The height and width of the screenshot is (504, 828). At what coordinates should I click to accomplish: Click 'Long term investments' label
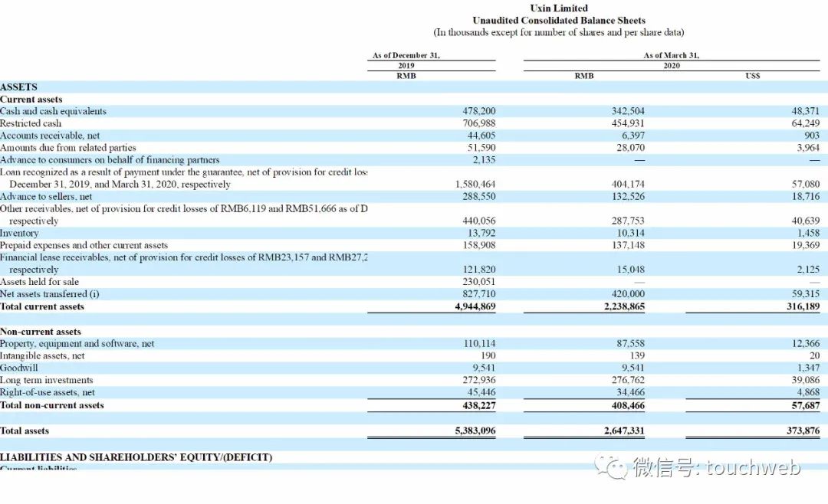point(47,380)
